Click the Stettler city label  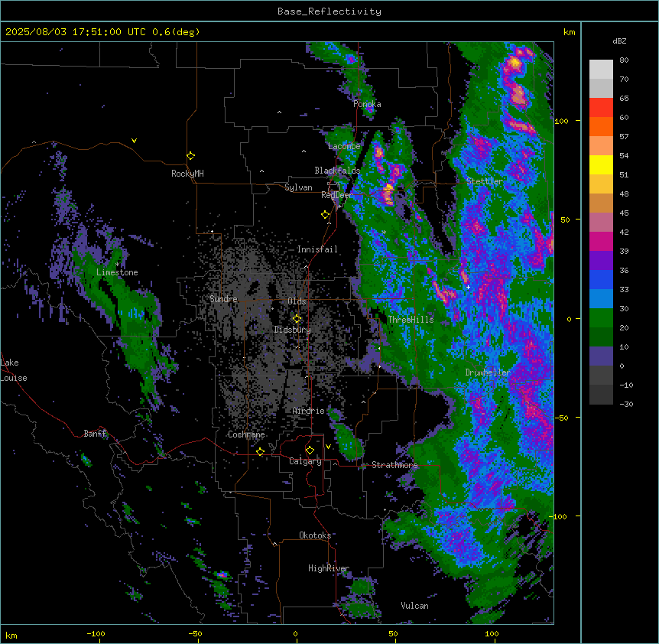(x=485, y=181)
